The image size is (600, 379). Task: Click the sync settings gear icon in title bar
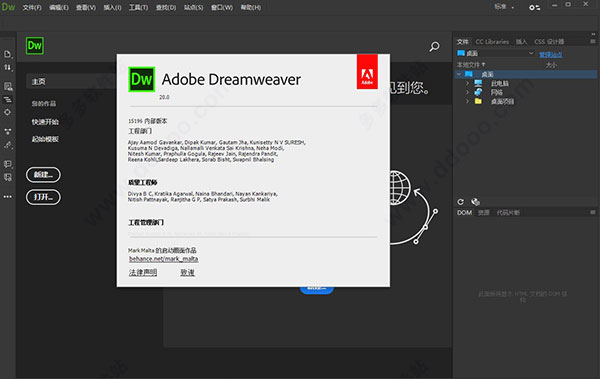[x=535, y=7]
